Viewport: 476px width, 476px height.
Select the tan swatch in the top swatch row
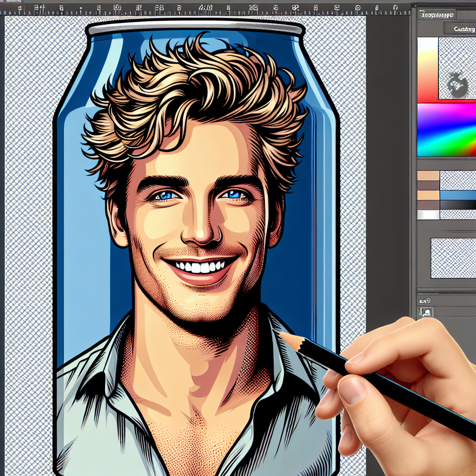428,176
